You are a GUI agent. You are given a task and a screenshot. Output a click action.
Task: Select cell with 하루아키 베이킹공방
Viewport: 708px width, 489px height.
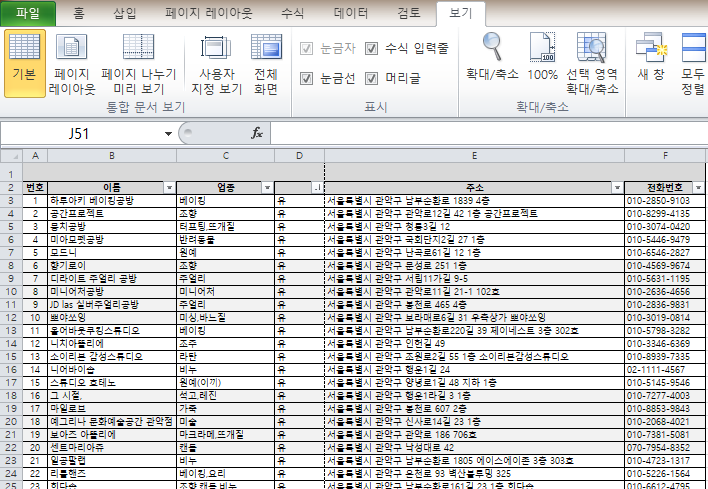112,200
